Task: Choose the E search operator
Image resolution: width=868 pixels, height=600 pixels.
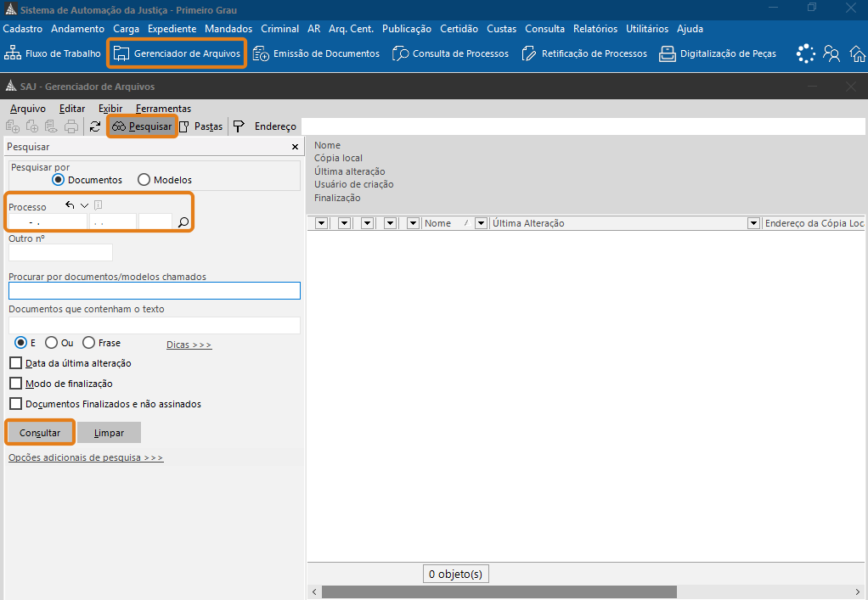Action: [20, 343]
